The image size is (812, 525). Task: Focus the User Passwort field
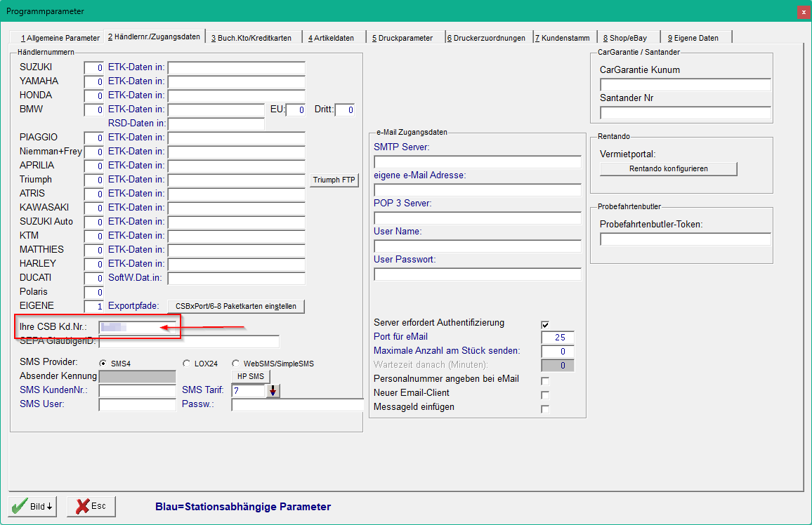pos(478,274)
